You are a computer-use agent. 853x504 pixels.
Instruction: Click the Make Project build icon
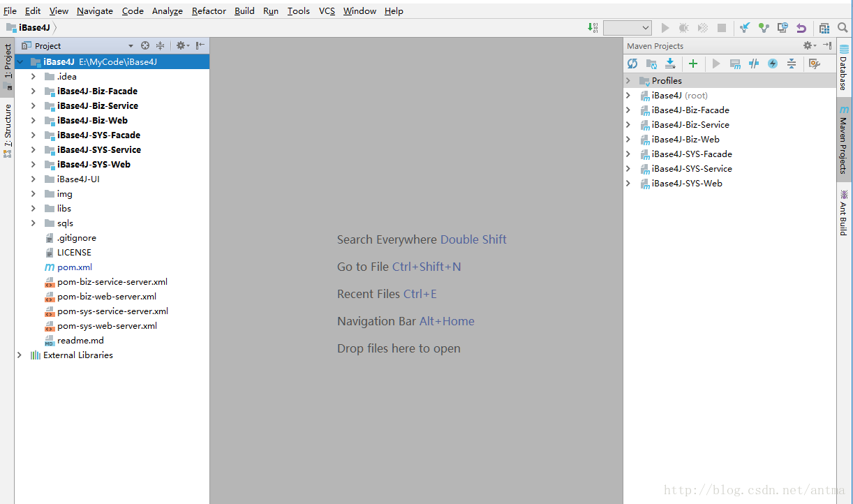(x=593, y=28)
